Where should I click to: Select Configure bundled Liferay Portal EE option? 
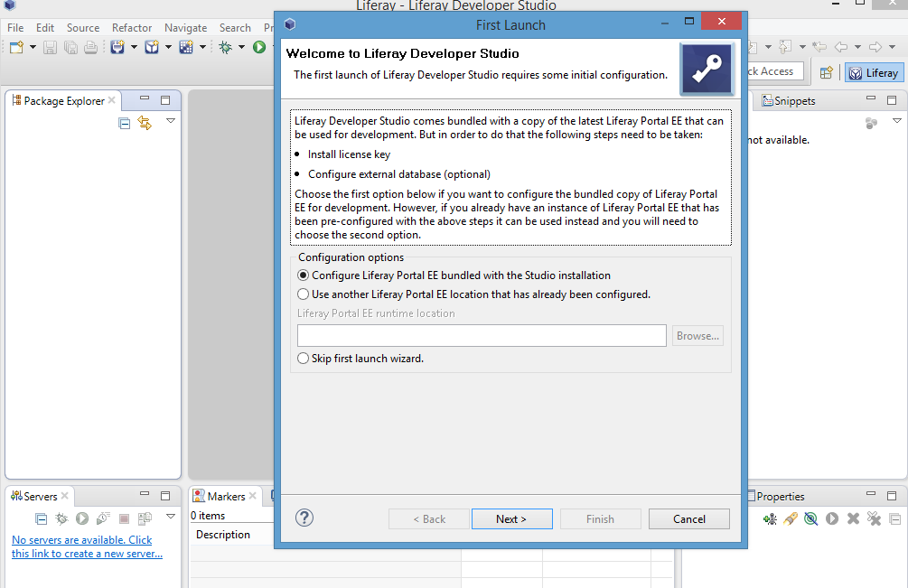[x=454, y=275]
